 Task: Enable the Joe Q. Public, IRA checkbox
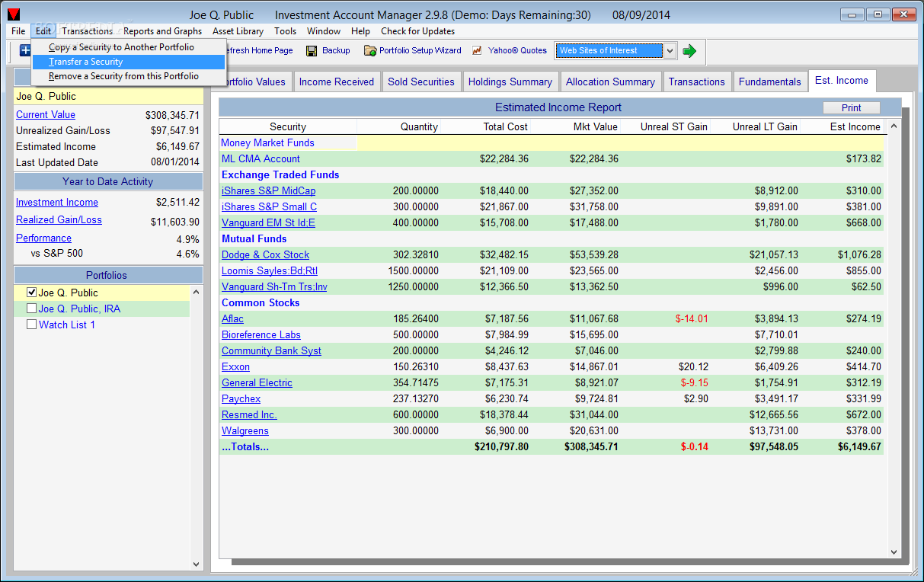point(31,309)
